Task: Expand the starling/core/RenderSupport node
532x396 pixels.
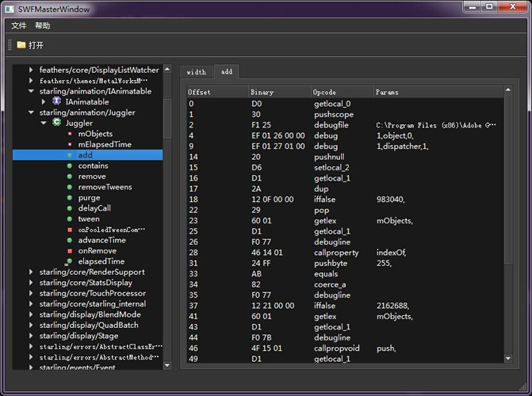Action: 31,272
